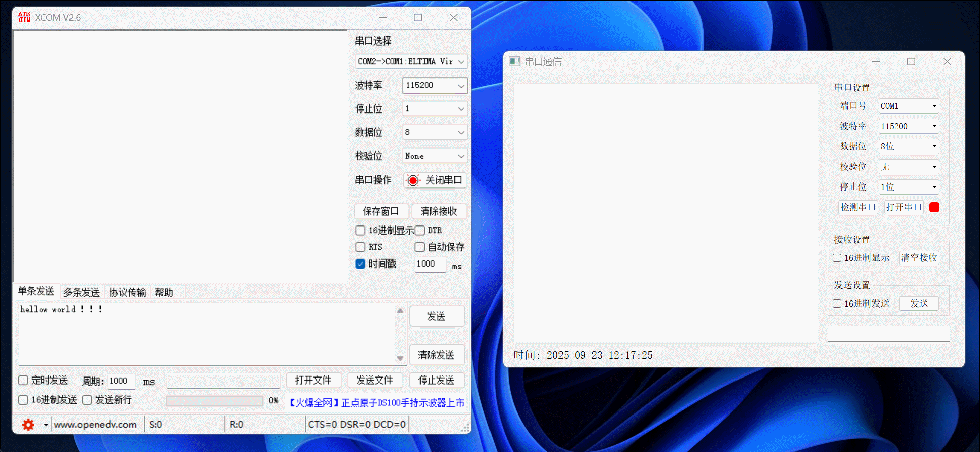Enable the DTR checkbox
Image resolution: width=980 pixels, height=452 pixels.
click(419, 231)
